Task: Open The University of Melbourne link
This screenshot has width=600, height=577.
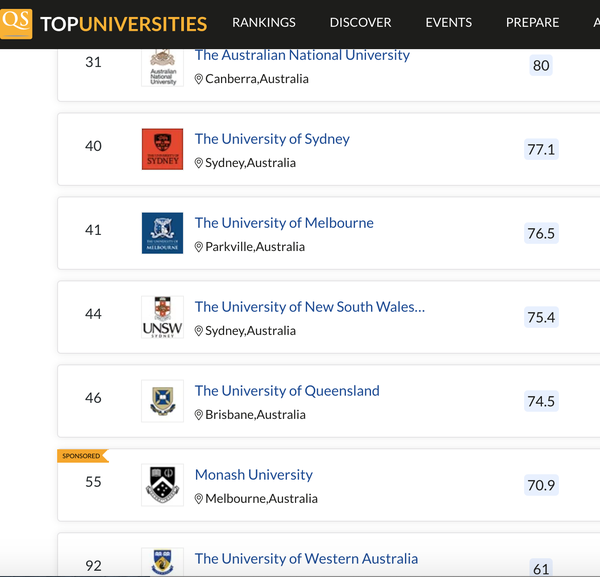Action: pyautogui.click(x=284, y=223)
